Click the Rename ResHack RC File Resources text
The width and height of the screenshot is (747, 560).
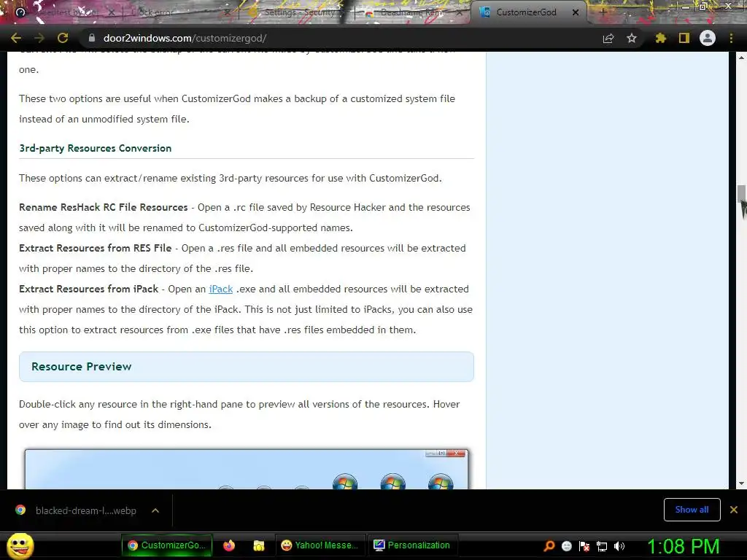[104, 207]
